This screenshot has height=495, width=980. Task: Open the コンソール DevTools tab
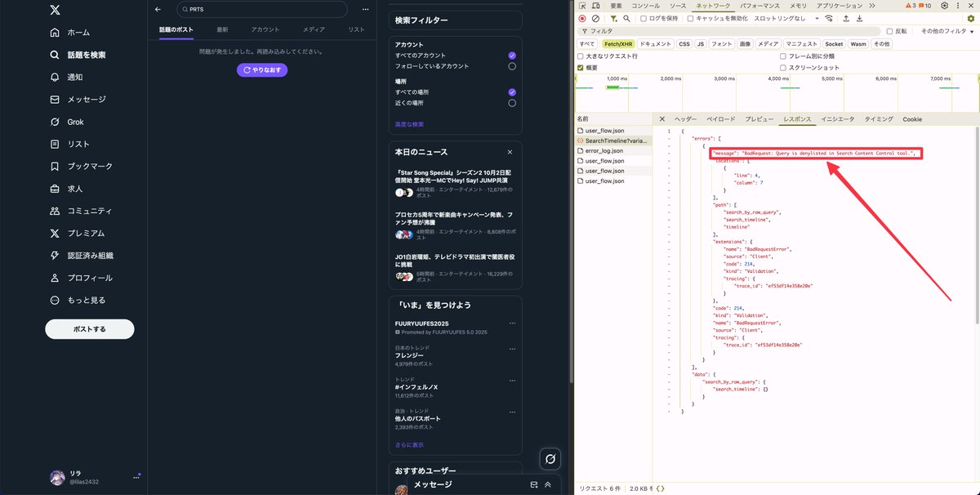[645, 6]
